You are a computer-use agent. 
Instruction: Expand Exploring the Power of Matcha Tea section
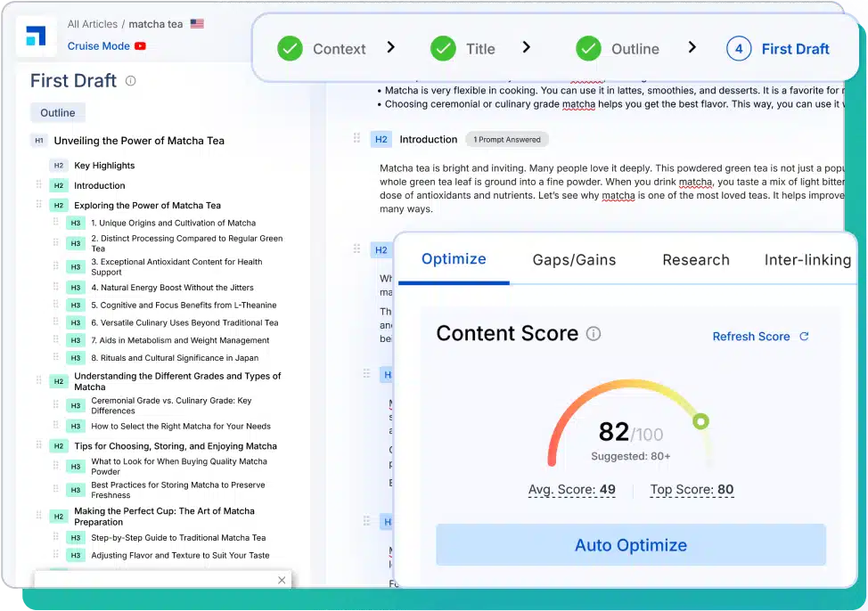tap(147, 206)
